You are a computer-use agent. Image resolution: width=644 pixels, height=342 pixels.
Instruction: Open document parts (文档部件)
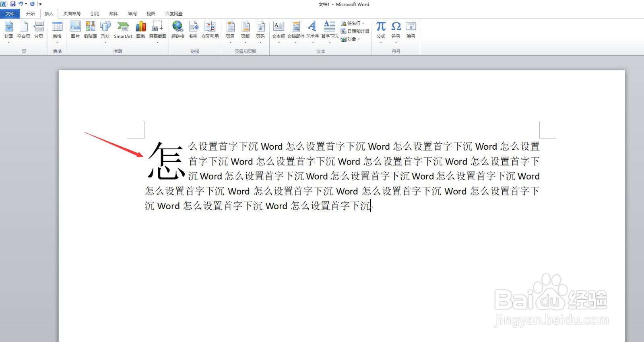296,31
